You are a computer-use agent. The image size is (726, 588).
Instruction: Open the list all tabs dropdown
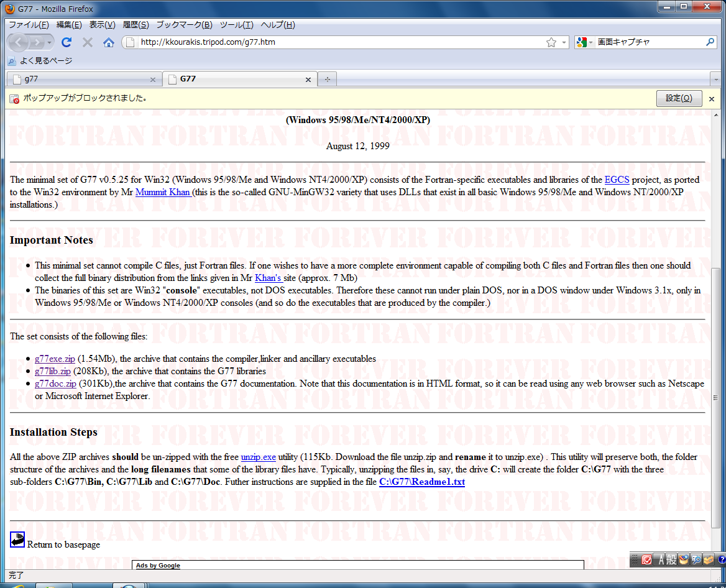click(715, 80)
